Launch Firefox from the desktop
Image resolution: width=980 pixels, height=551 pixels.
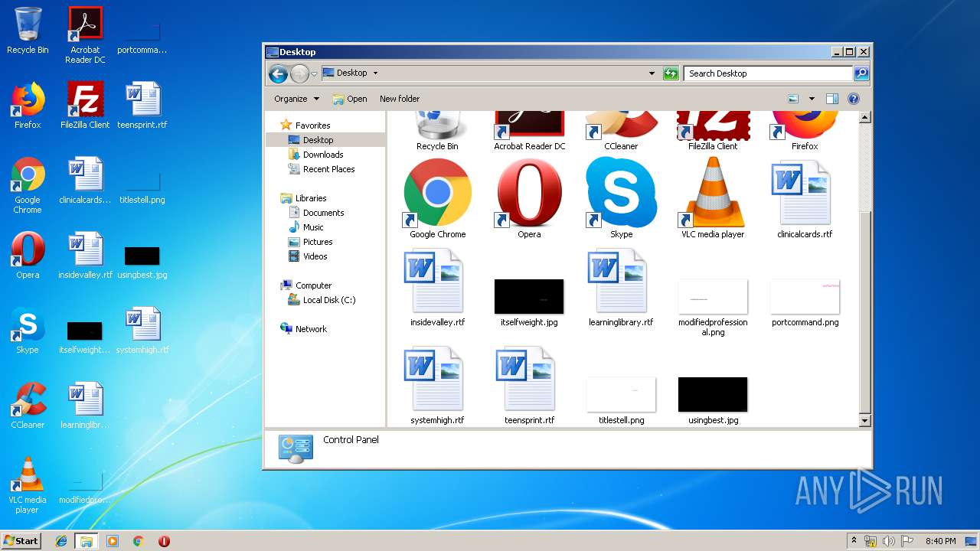[x=28, y=106]
